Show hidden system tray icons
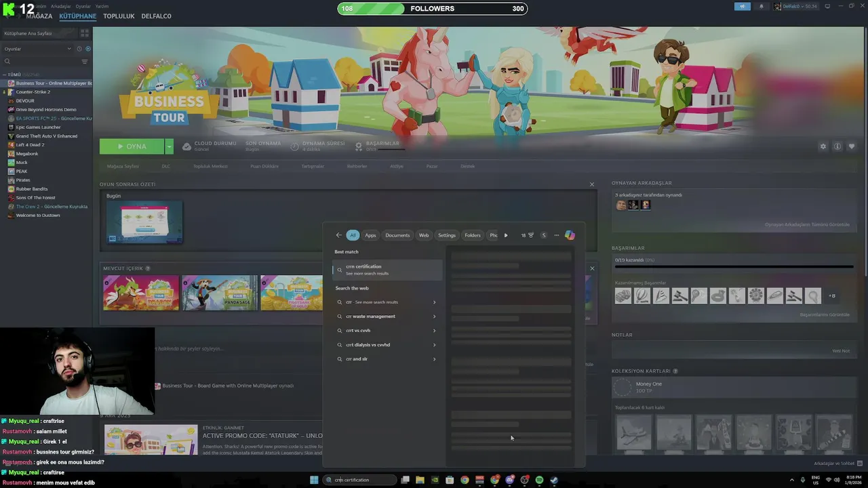 click(792, 480)
